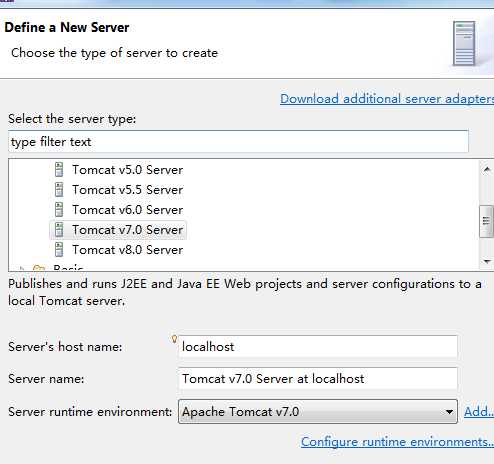
Task: Click the Tomcat v6.0 Server icon
Action: tap(59, 210)
